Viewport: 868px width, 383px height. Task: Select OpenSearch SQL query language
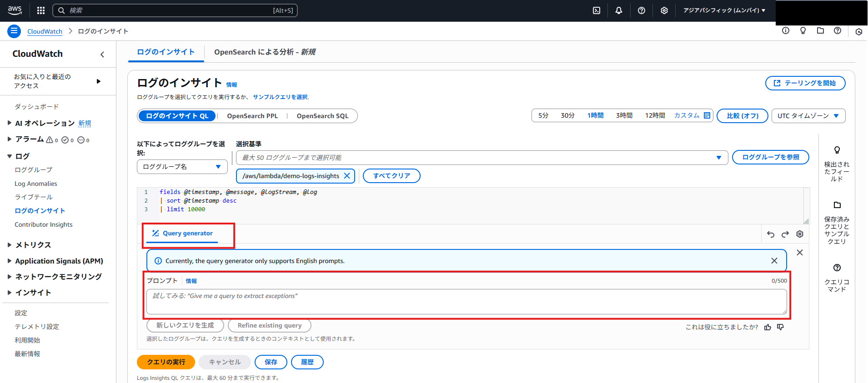pyautogui.click(x=322, y=116)
